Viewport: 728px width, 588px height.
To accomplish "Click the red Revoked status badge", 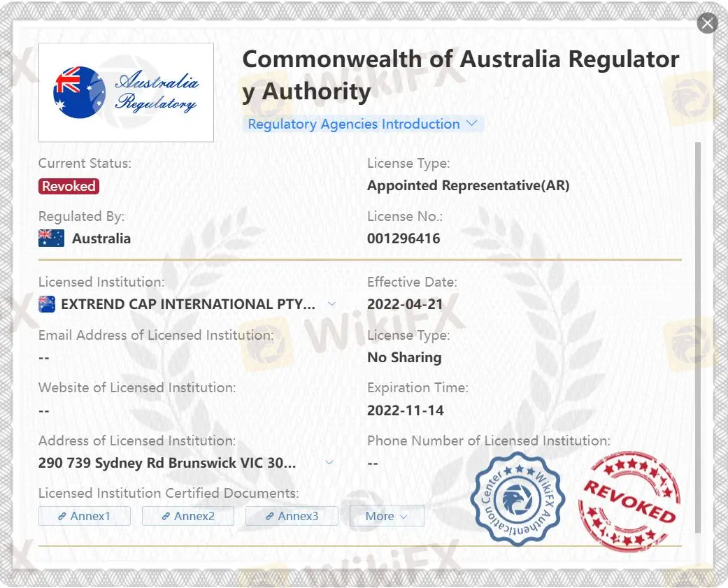I will pyautogui.click(x=69, y=186).
